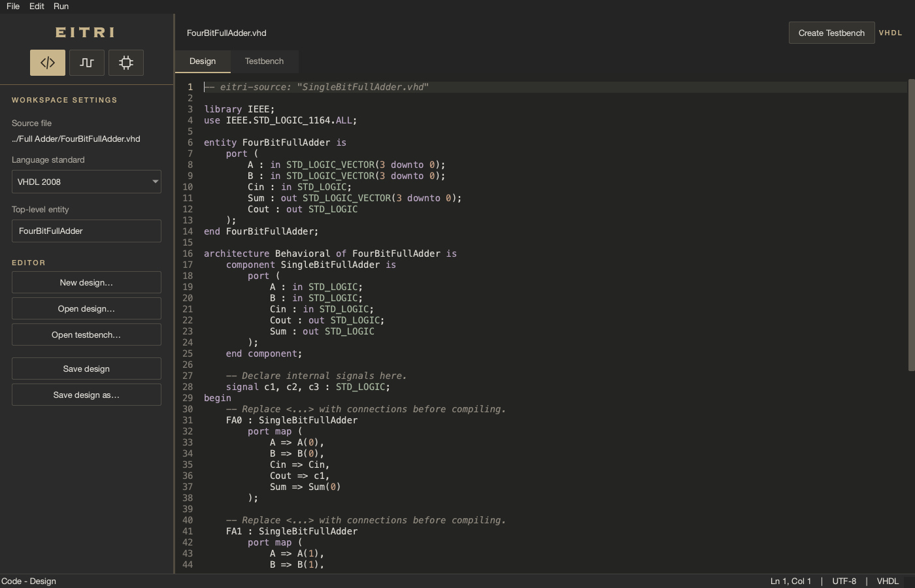The width and height of the screenshot is (915, 588).
Task: Click line number 16 in gutter
Action: point(188,253)
